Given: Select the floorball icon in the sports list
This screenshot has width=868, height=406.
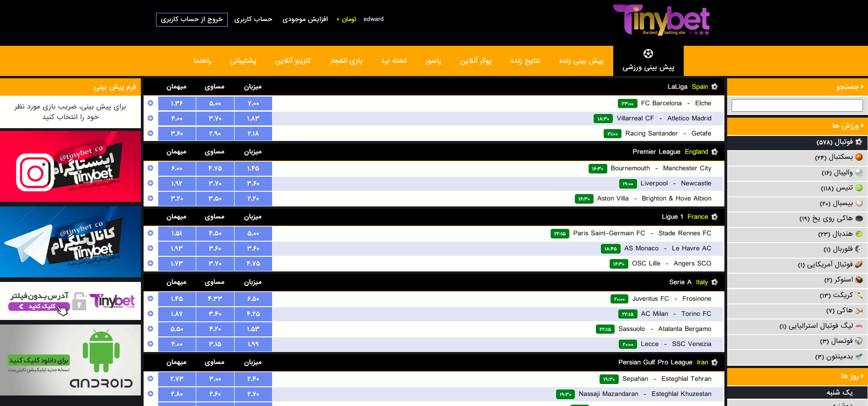Looking at the screenshot, I should coord(859,249).
